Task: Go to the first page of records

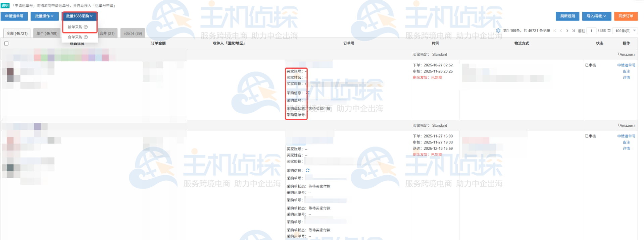Action: 555,31
